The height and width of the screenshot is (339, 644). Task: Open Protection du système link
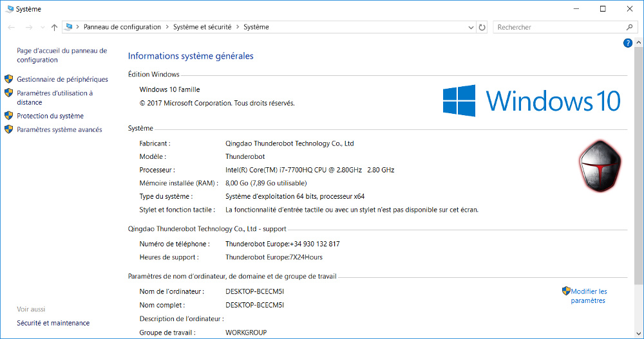coord(50,116)
